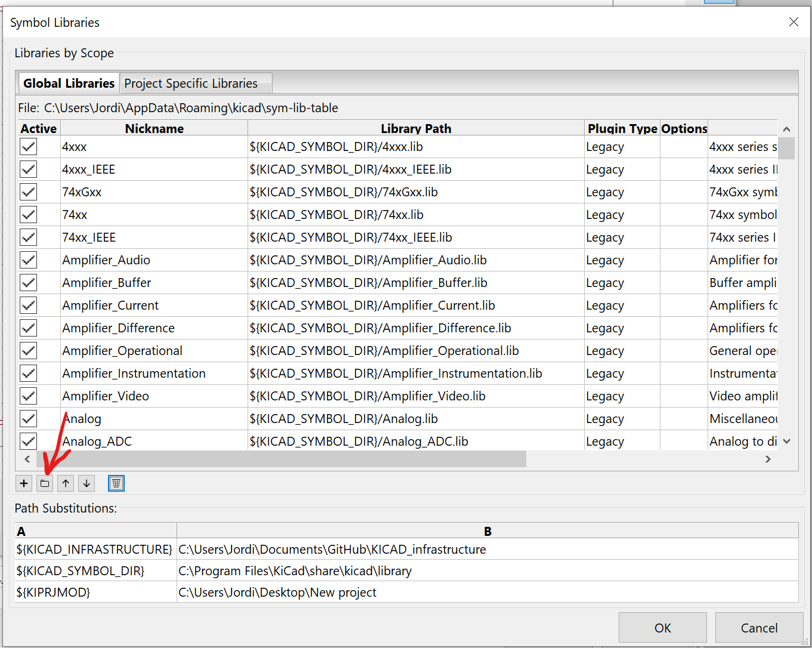Viewport: 812px width, 648px height.
Task: Click the horizontal scrollbar left arrow
Action: (27, 459)
